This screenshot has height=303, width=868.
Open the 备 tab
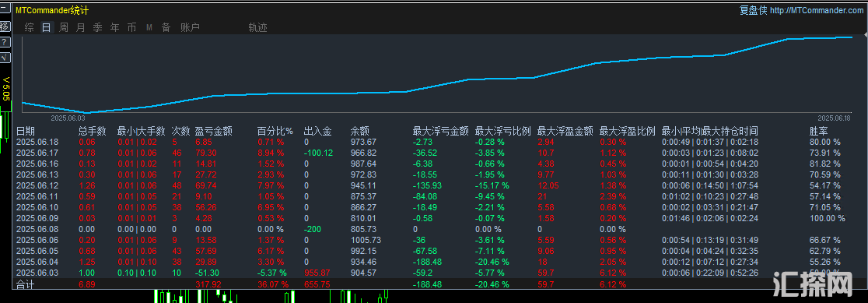tap(166, 28)
